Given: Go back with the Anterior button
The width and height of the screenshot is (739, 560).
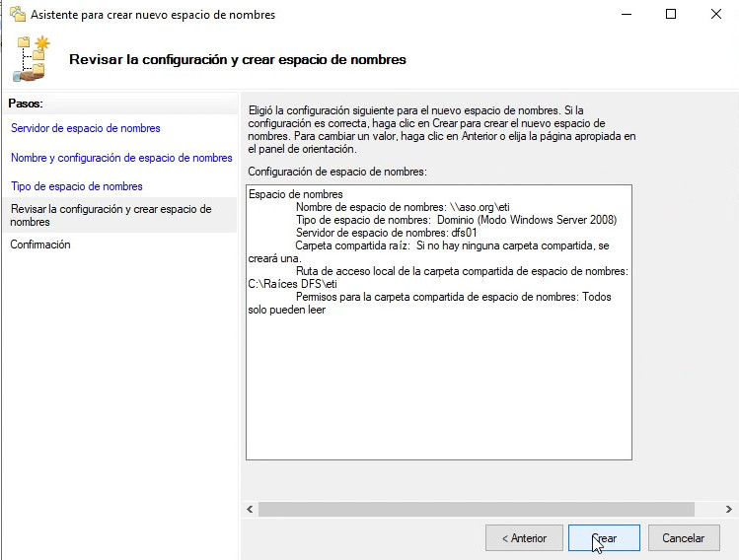Looking at the screenshot, I should click(523, 538).
